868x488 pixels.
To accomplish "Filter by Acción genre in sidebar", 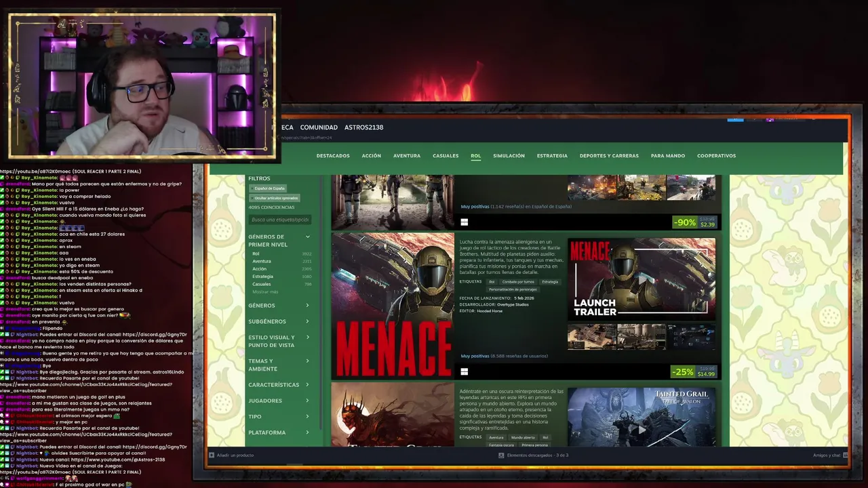I will pos(281,269).
